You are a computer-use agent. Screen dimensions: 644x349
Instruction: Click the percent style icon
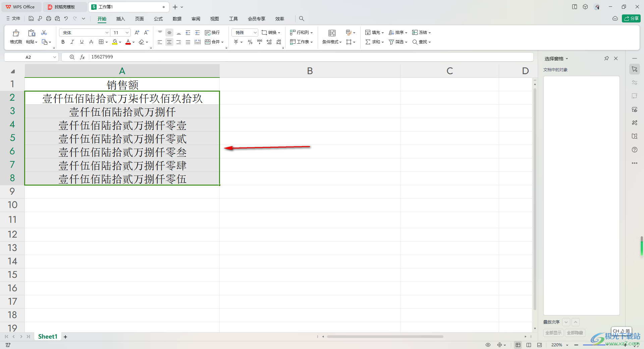[x=250, y=42]
